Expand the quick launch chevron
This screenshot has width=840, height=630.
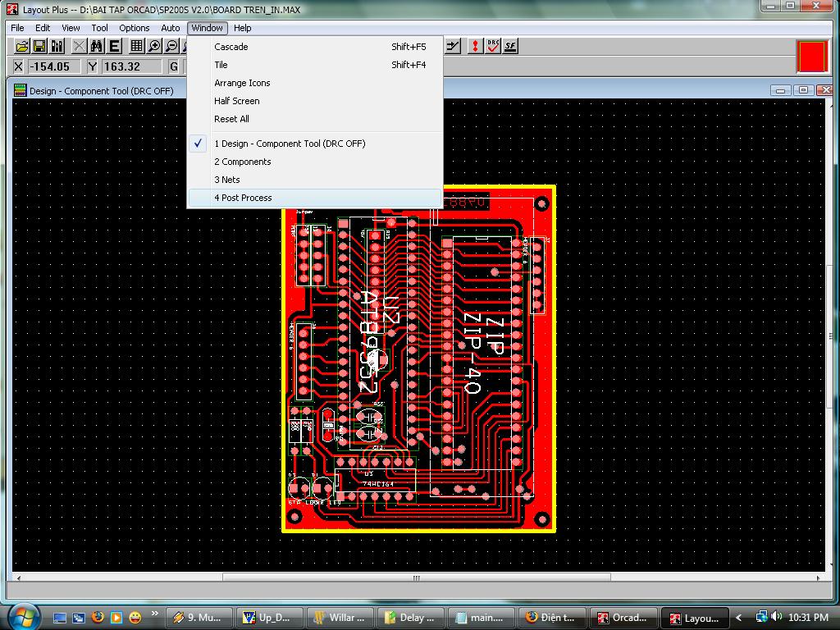point(155,614)
